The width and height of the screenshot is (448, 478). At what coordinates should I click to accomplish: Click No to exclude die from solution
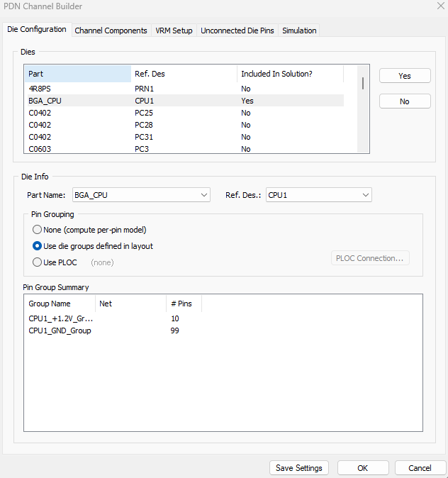tap(404, 101)
